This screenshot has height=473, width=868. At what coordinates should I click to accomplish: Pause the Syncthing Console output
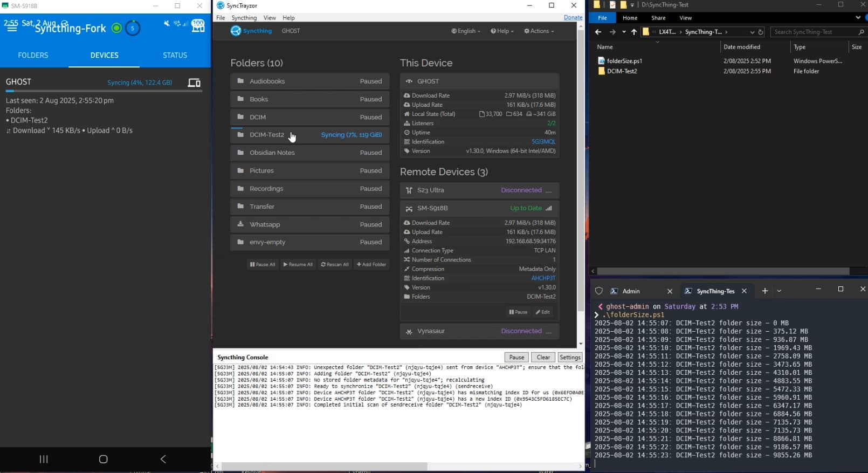click(516, 357)
